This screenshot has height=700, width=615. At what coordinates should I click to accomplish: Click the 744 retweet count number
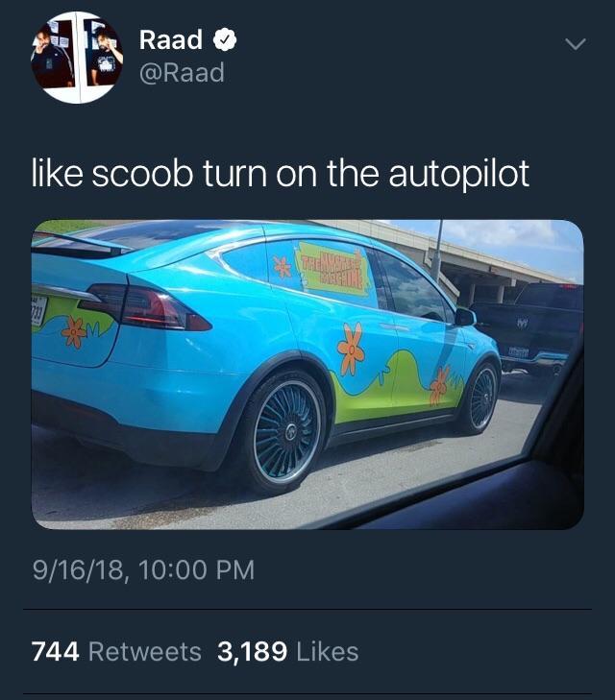tap(56, 651)
